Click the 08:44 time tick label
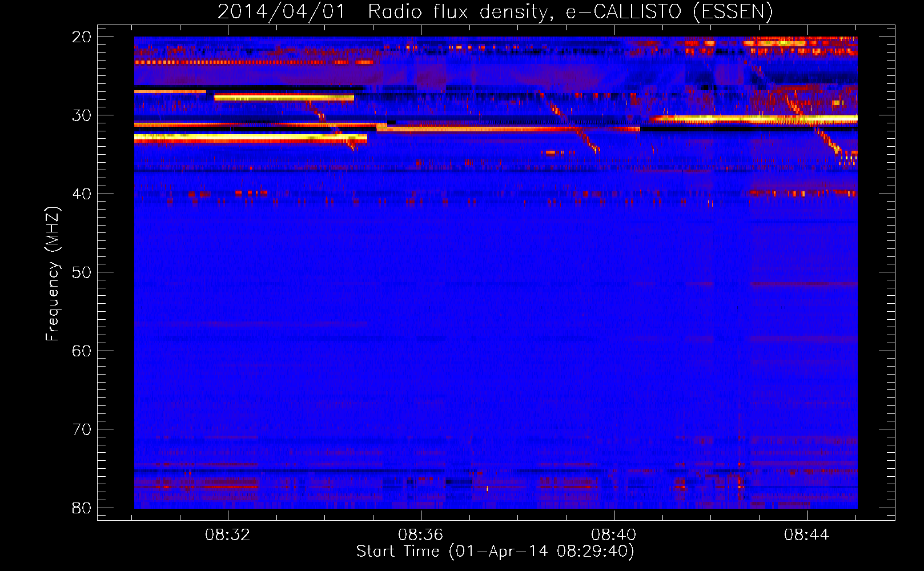 806,535
